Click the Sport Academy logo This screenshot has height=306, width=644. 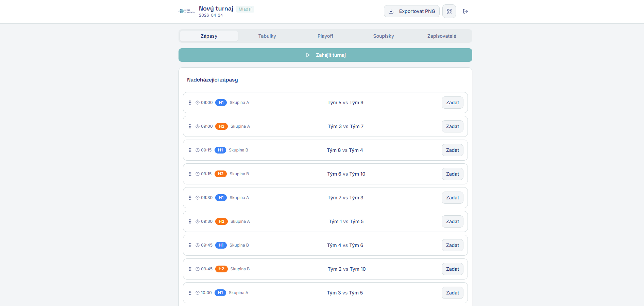(x=187, y=11)
